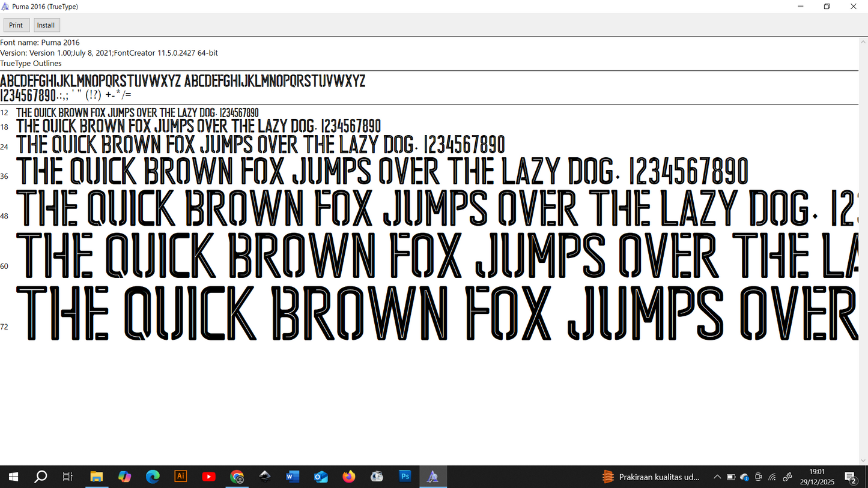Image resolution: width=868 pixels, height=488 pixels.
Task: Click the 36 point size label
Action: (x=4, y=176)
